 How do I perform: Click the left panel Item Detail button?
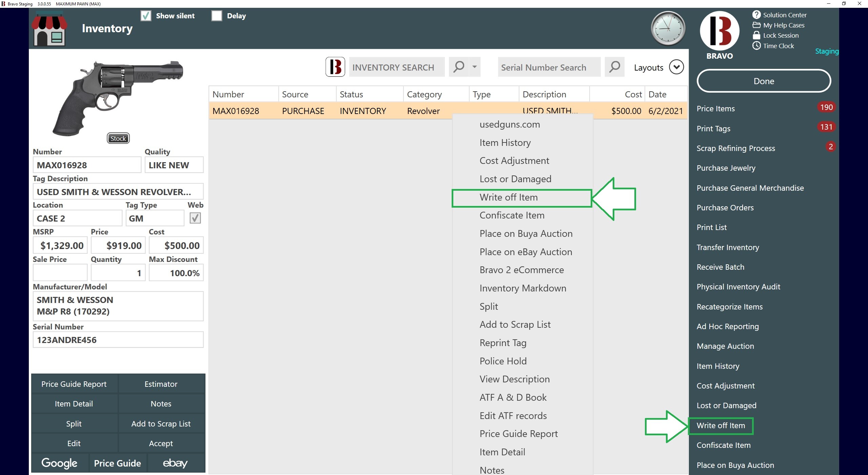click(x=74, y=404)
